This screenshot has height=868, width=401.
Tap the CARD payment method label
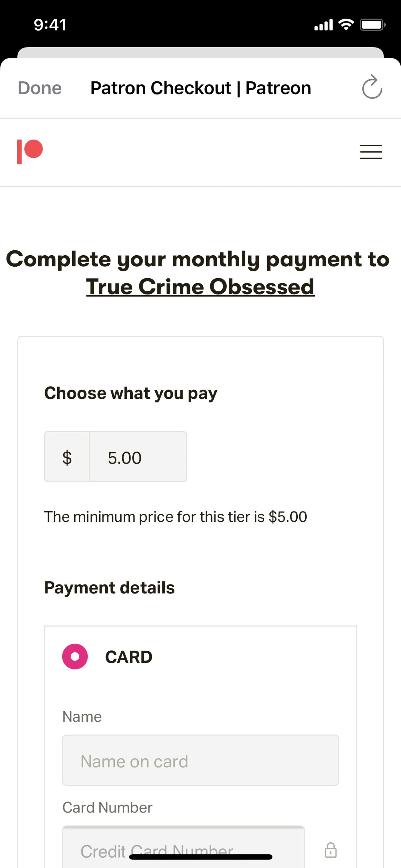pos(129,657)
